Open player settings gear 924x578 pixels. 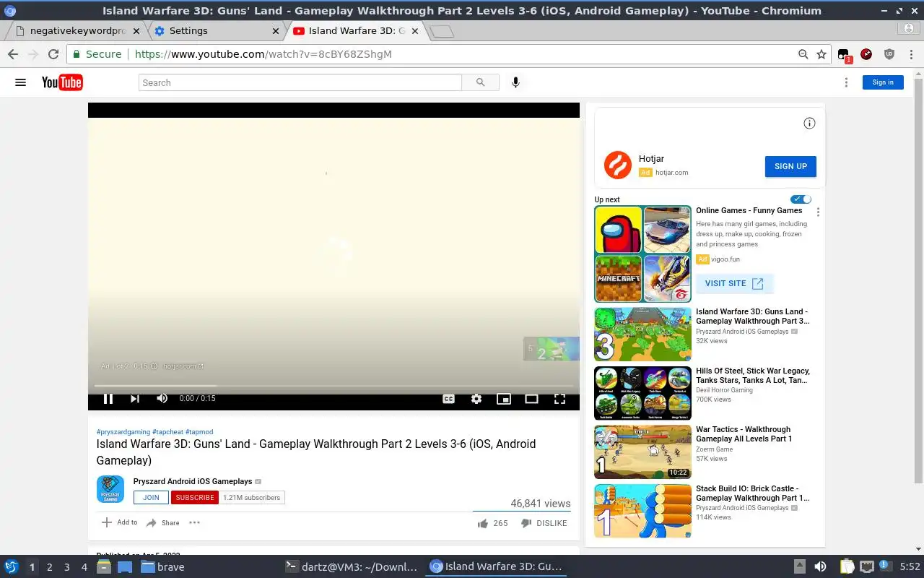coord(476,399)
